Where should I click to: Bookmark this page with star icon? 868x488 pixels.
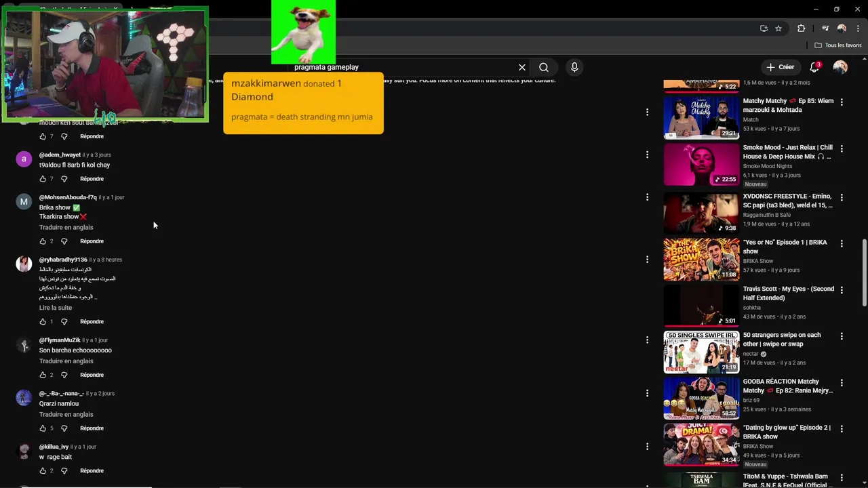point(778,28)
